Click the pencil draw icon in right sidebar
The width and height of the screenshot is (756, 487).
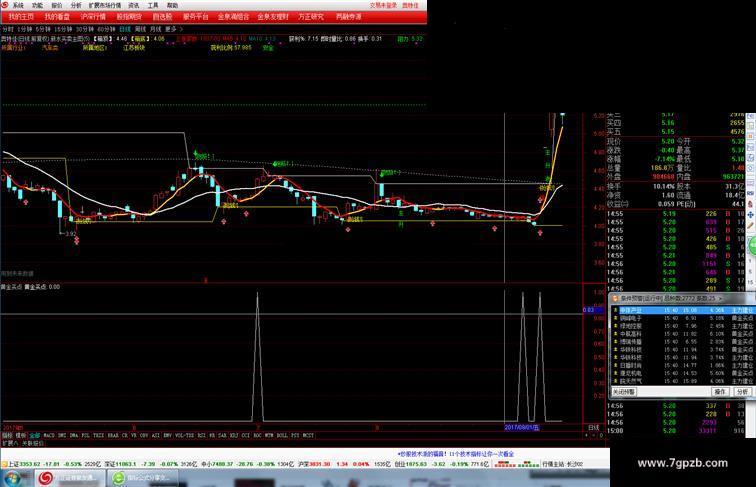pyautogui.click(x=751, y=225)
